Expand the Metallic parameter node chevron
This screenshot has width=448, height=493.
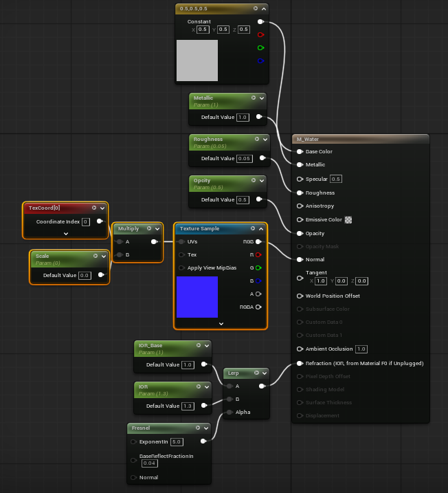click(262, 98)
